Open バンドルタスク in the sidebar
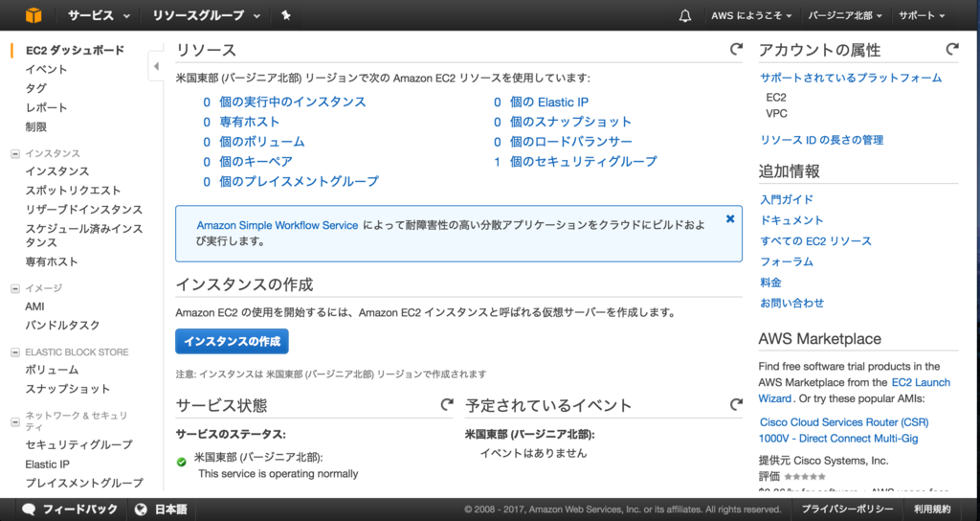This screenshot has height=521, width=980. click(62, 326)
